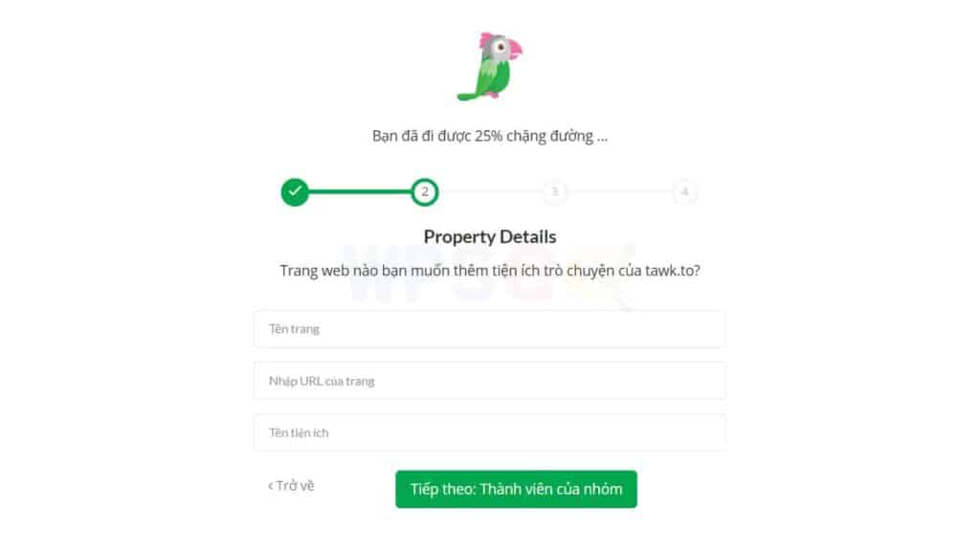Click the Trang web nào question text
This screenshot has width=980, height=551.
(490, 271)
